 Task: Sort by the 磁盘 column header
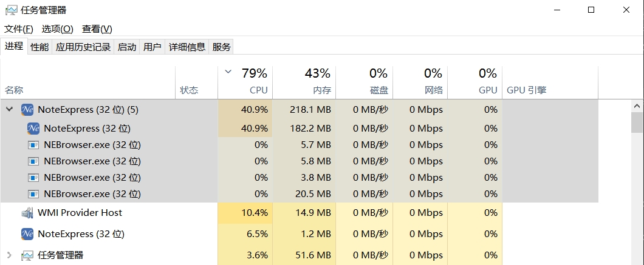point(365,82)
